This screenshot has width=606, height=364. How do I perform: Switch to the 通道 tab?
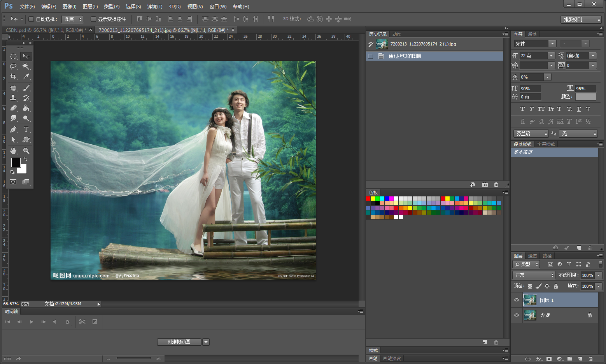pos(532,256)
